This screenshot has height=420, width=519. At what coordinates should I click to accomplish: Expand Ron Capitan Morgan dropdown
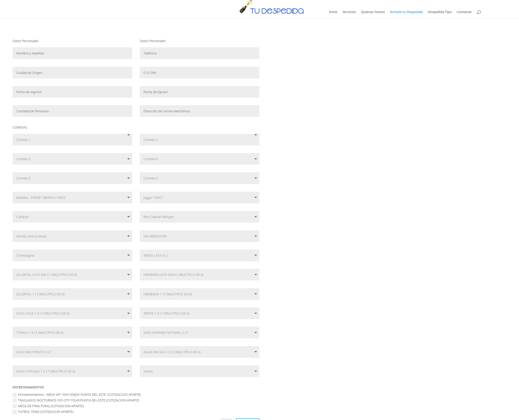coord(199,217)
